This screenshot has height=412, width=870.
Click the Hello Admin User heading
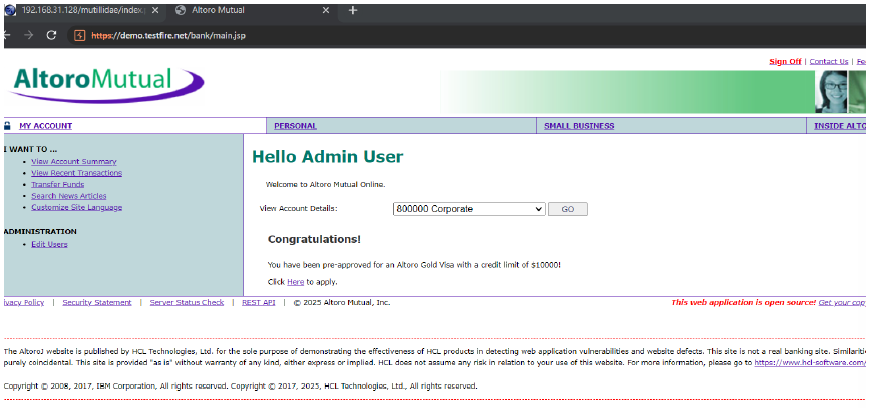[328, 157]
